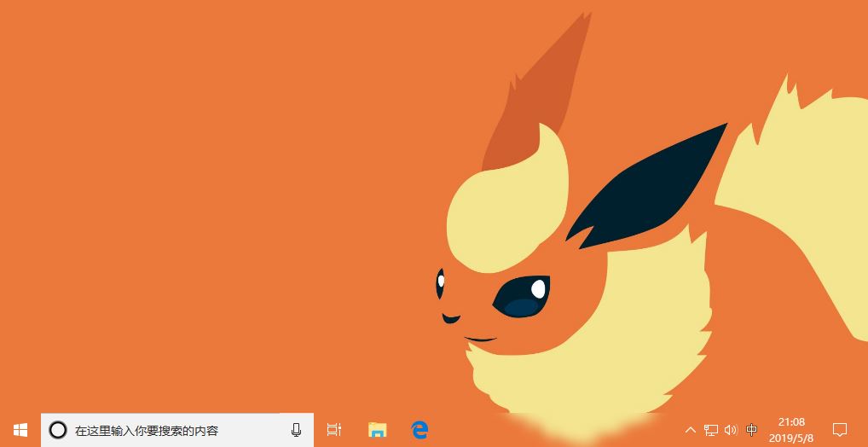Open the Windows Start menu
The width and height of the screenshot is (868, 447).
point(20,430)
